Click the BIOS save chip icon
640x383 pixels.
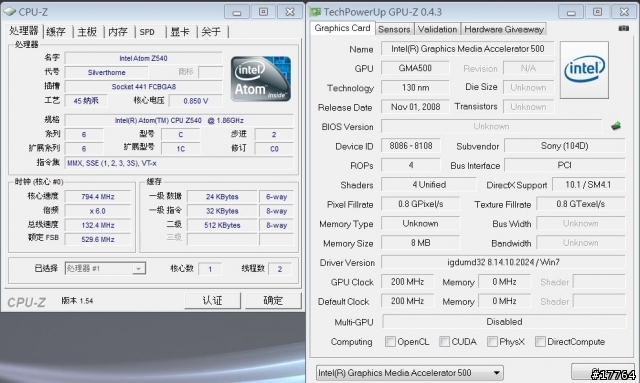[x=616, y=126]
